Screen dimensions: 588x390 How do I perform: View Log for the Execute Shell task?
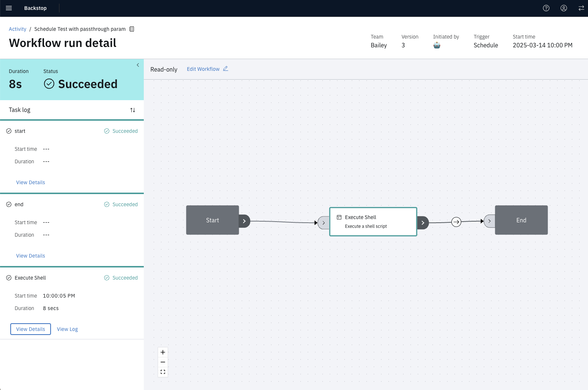pos(67,329)
